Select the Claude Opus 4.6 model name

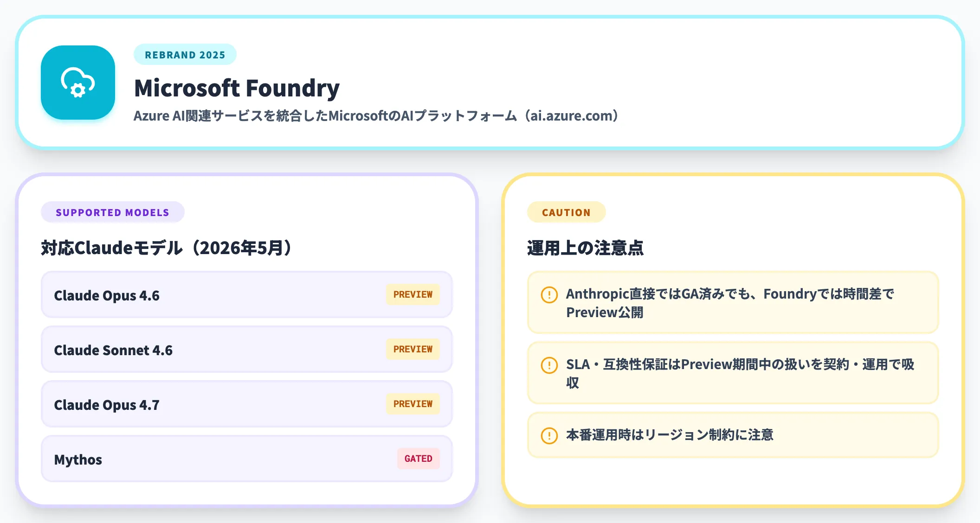click(x=107, y=295)
